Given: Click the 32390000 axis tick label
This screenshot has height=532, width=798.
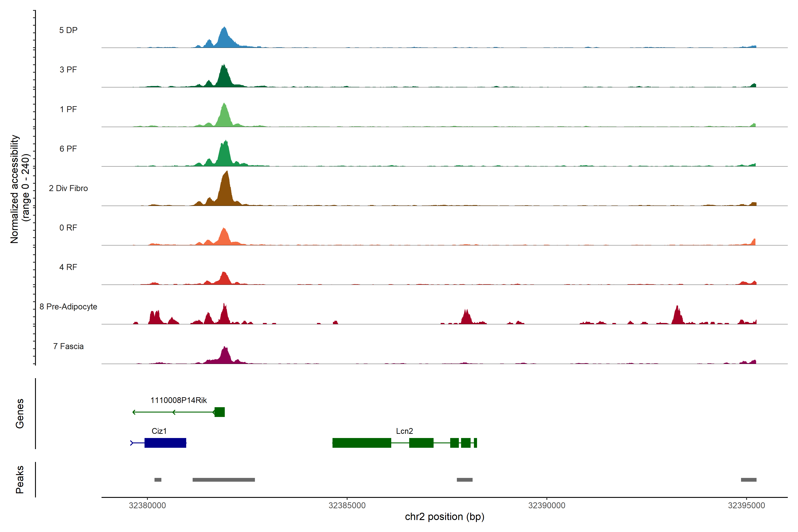Looking at the screenshot, I should [x=547, y=506].
